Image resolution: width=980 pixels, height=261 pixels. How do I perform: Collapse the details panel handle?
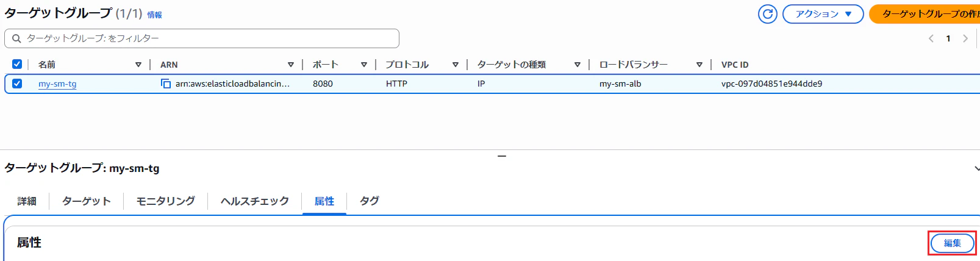pyautogui.click(x=502, y=156)
